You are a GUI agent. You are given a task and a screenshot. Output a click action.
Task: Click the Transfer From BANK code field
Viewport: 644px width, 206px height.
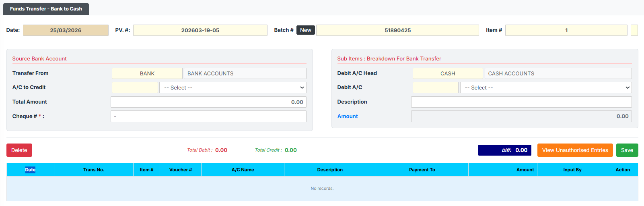(147, 73)
